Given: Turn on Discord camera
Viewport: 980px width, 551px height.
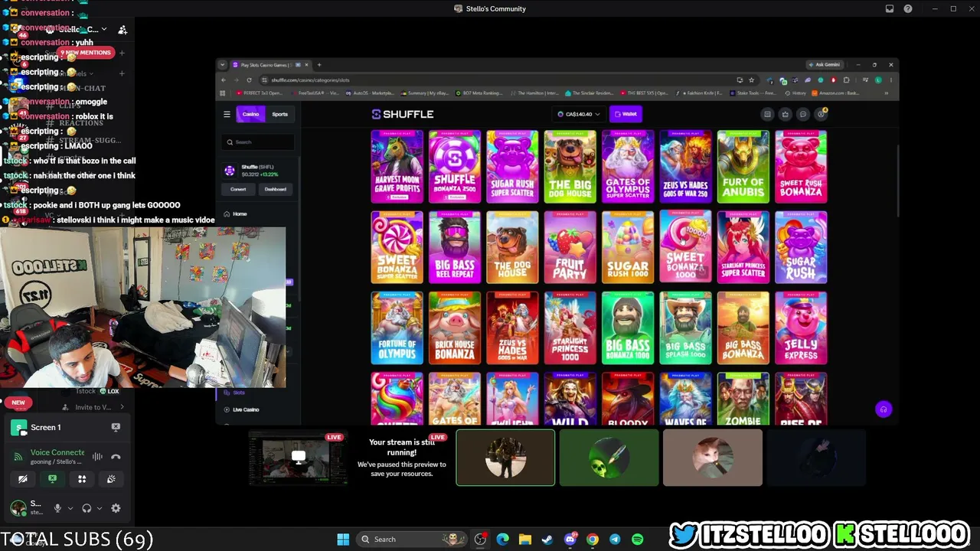Looking at the screenshot, I should click(23, 479).
